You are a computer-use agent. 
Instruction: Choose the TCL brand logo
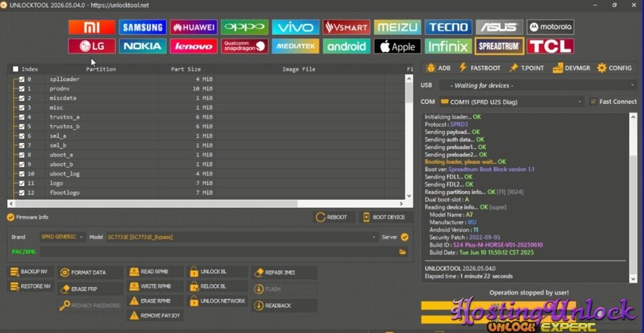coord(550,46)
